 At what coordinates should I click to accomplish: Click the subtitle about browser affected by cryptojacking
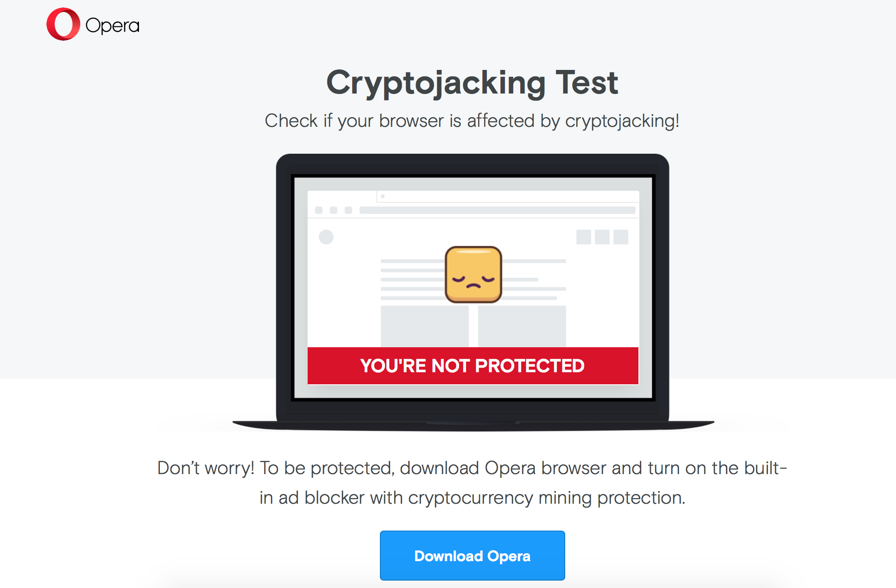[472, 121]
